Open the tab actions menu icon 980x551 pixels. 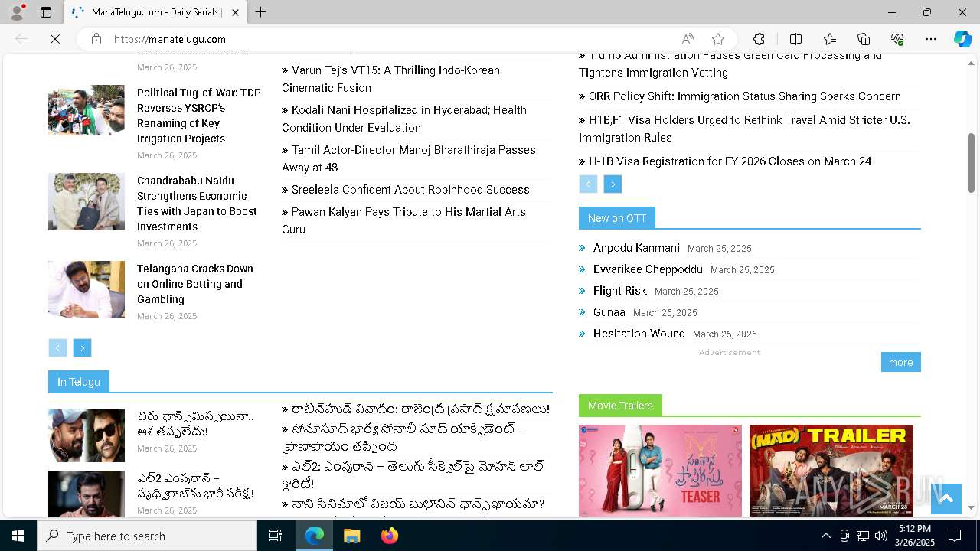pos(46,12)
